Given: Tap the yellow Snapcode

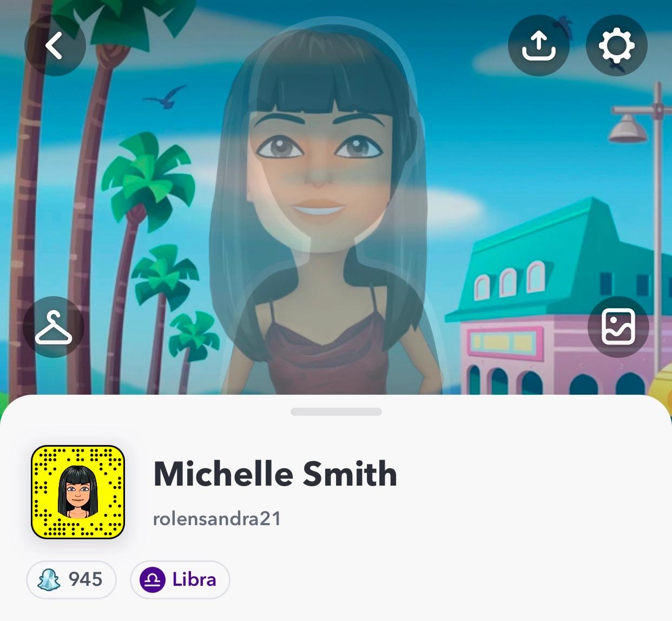Looking at the screenshot, I should 78,492.
